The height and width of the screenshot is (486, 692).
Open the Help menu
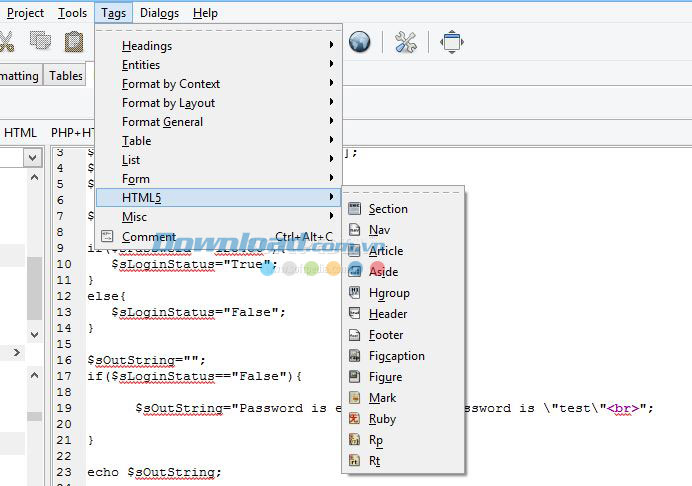pos(205,13)
